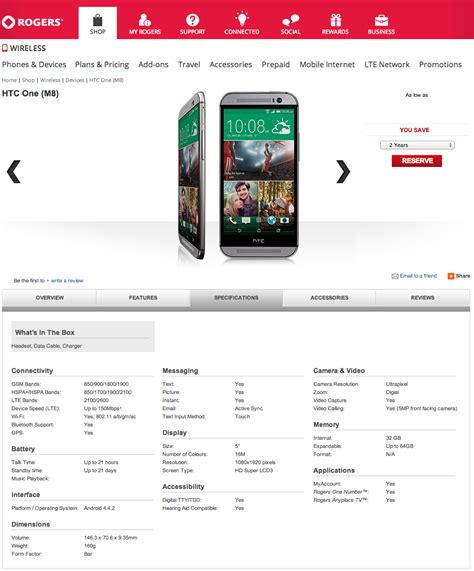
Task: Show the previous phone image
Action: click(x=14, y=171)
